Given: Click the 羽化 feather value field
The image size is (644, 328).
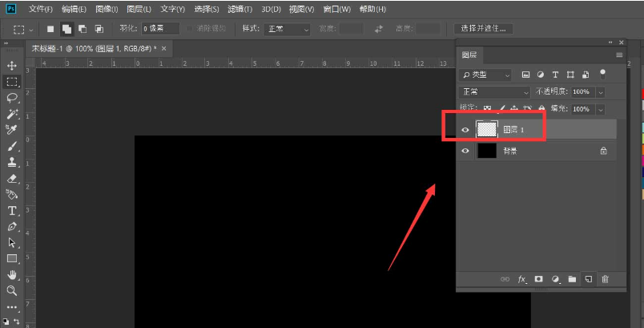Looking at the screenshot, I should [160, 28].
